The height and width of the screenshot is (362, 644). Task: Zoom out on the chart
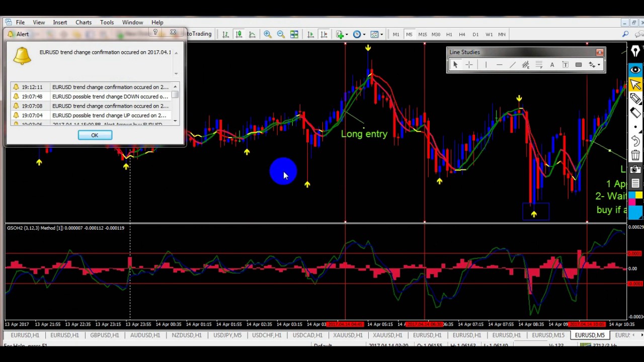[x=281, y=34]
